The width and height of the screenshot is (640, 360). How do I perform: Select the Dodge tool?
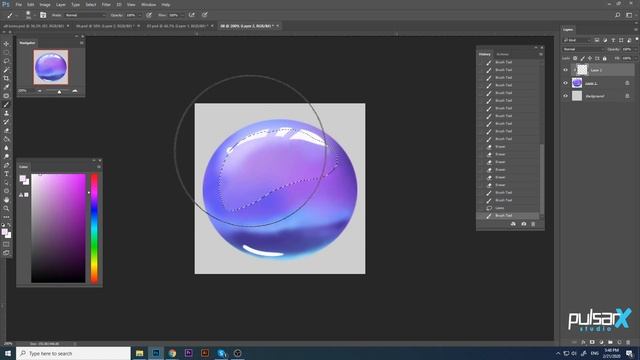[x=6, y=156]
